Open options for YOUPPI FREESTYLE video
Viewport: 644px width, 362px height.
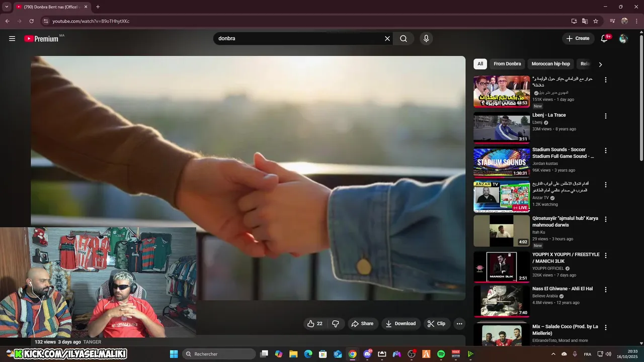[606, 255]
